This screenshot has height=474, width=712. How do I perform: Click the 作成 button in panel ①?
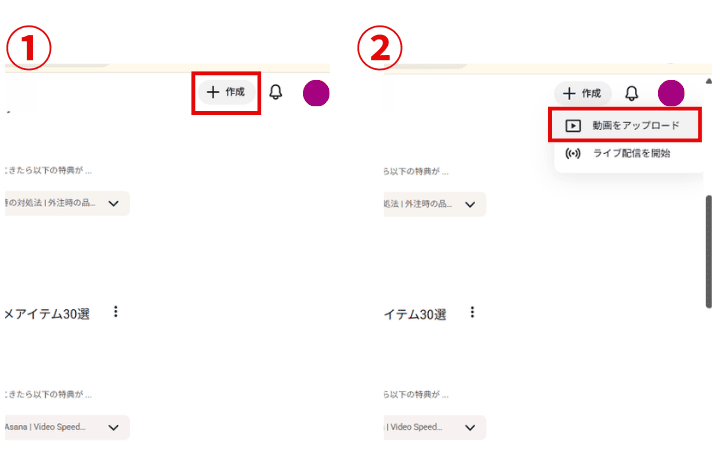pyautogui.click(x=225, y=93)
